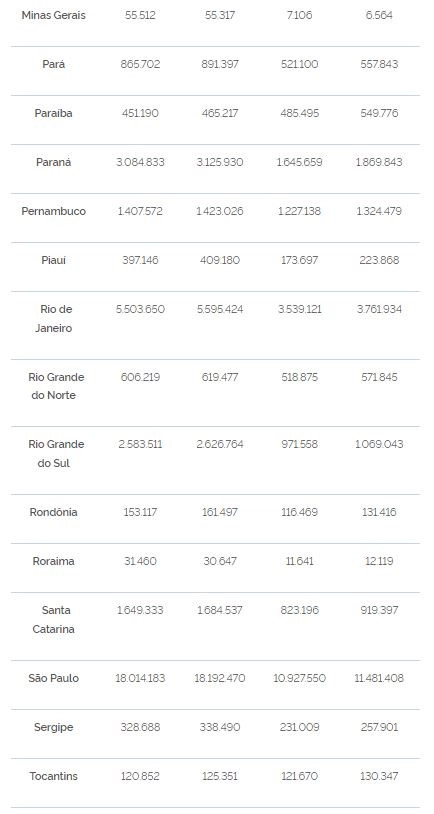Screen dimensions: 434x814
Task: Click the Tocantins state name
Action: (53, 776)
